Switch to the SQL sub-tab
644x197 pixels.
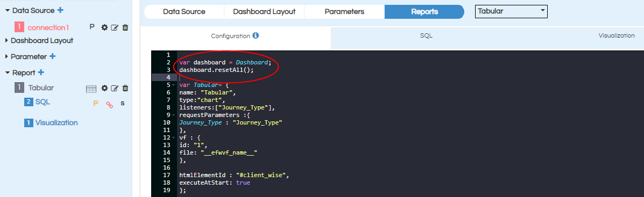point(426,36)
